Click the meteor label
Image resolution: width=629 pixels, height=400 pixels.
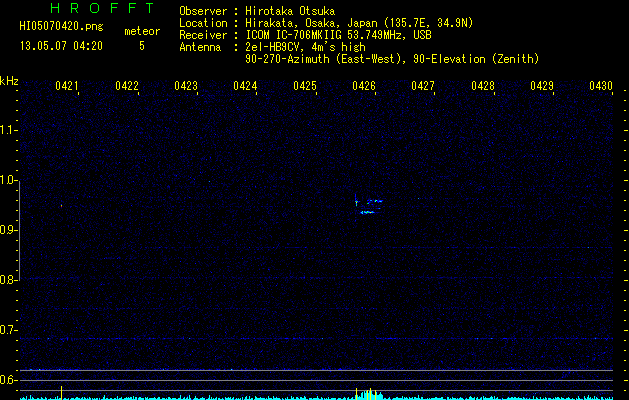coord(142,31)
